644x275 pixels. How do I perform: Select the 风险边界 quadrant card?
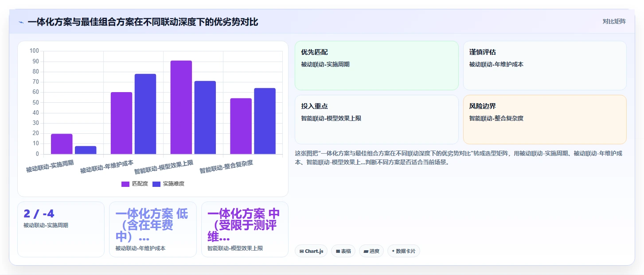click(x=545, y=120)
